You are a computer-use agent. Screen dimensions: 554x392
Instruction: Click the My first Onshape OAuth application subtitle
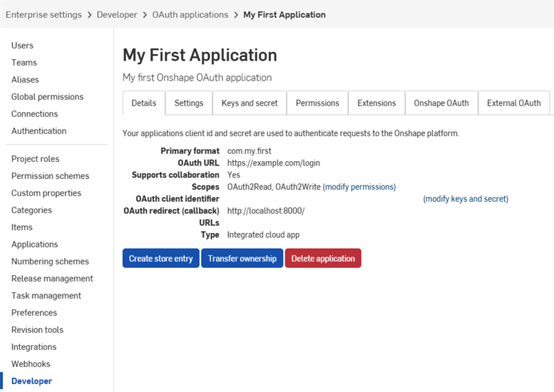pyautogui.click(x=198, y=78)
